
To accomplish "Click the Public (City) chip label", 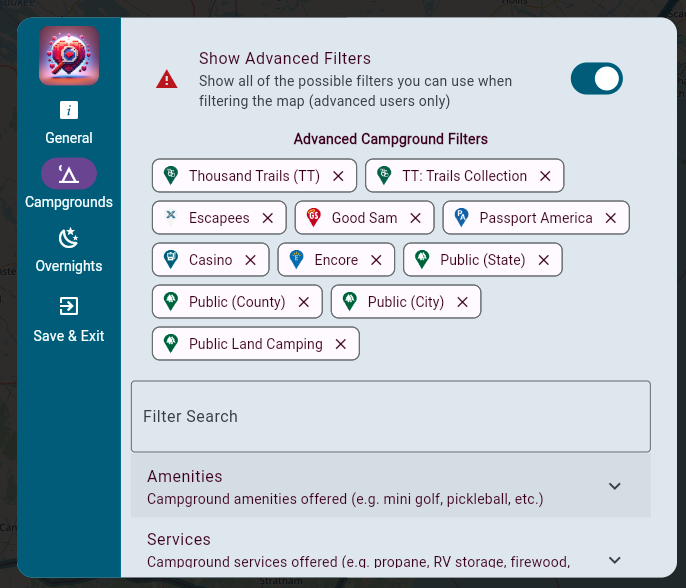I will coord(405,302).
